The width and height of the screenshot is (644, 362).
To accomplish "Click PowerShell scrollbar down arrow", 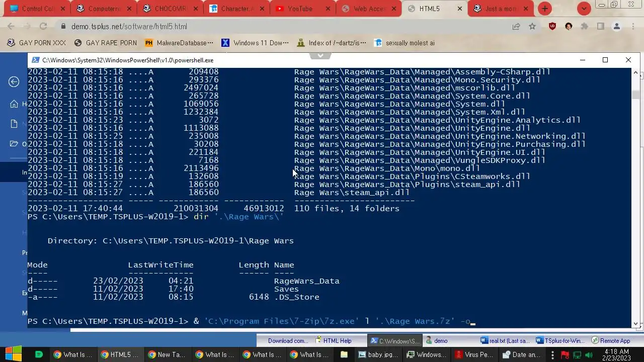I will [636, 324].
